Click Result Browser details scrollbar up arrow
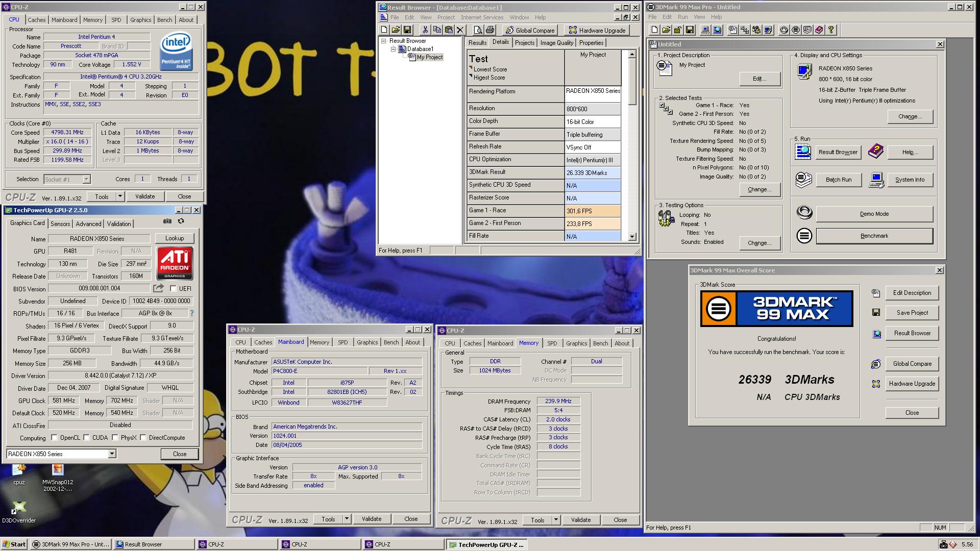The image size is (980, 551). (632, 54)
